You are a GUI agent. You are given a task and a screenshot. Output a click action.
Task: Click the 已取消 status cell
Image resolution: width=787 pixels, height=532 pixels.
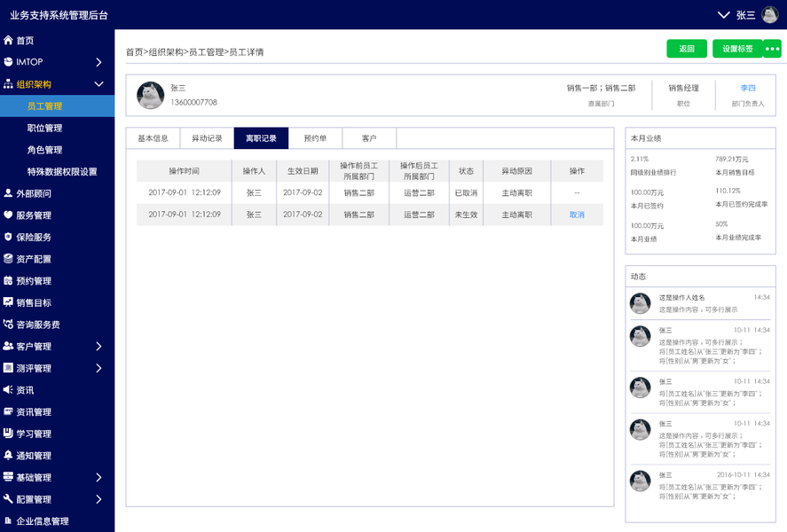pos(467,192)
